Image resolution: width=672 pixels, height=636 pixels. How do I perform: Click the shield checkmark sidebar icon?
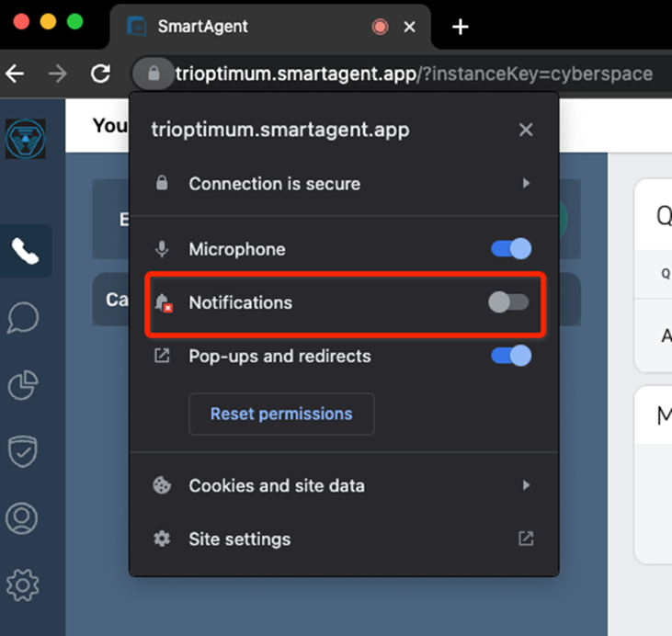coord(23,451)
